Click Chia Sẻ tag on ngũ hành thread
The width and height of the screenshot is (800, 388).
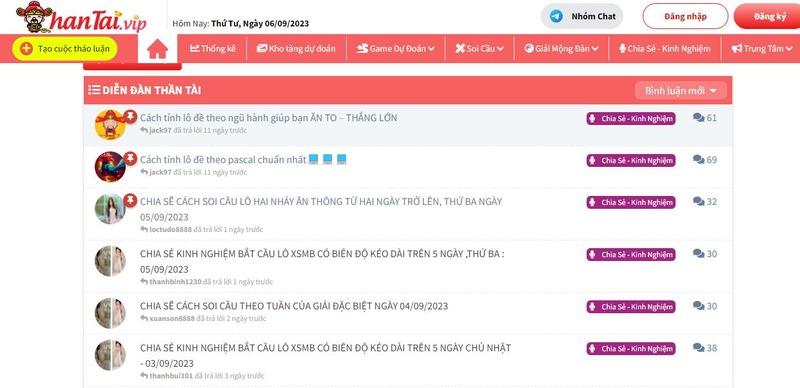pos(631,118)
